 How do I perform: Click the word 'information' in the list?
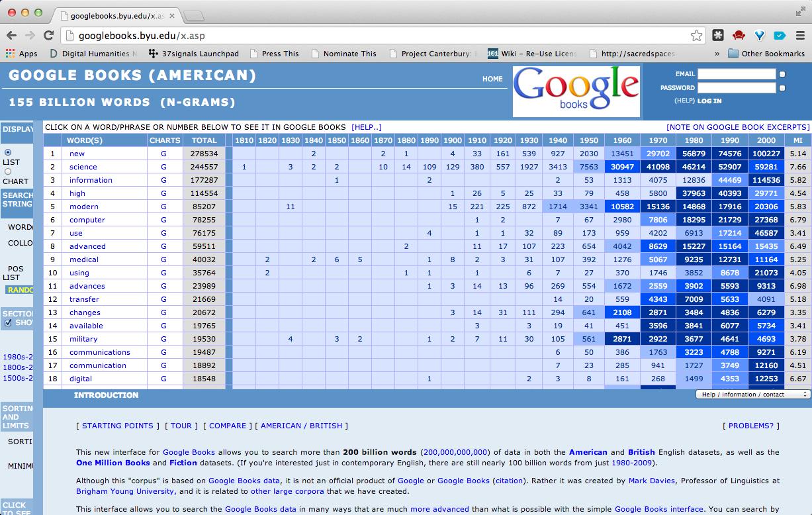pos(91,180)
